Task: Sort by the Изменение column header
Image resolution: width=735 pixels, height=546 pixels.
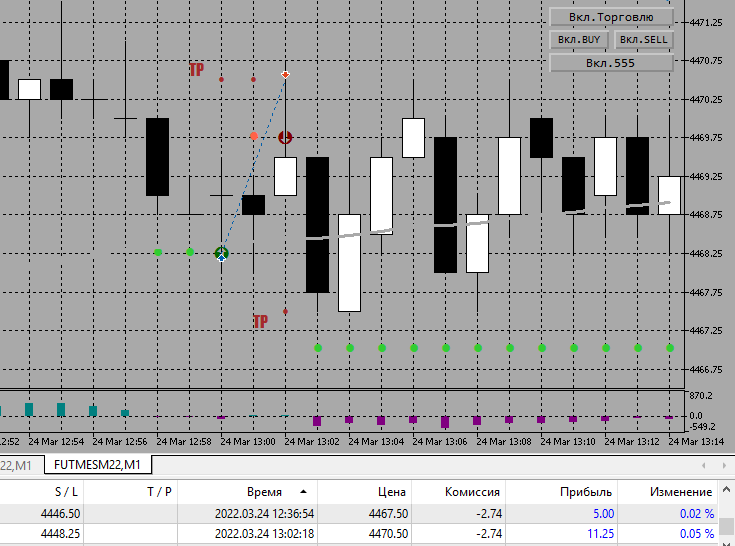Action: click(x=668, y=492)
